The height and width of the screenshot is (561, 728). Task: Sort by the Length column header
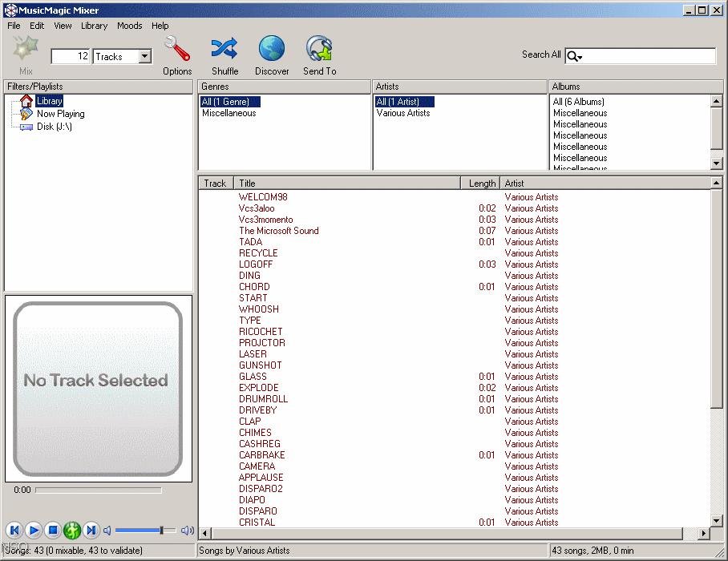pos(480,184)
